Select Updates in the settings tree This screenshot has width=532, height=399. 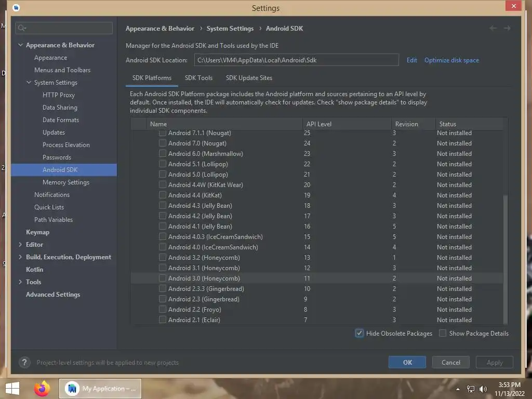click(54, 132)
